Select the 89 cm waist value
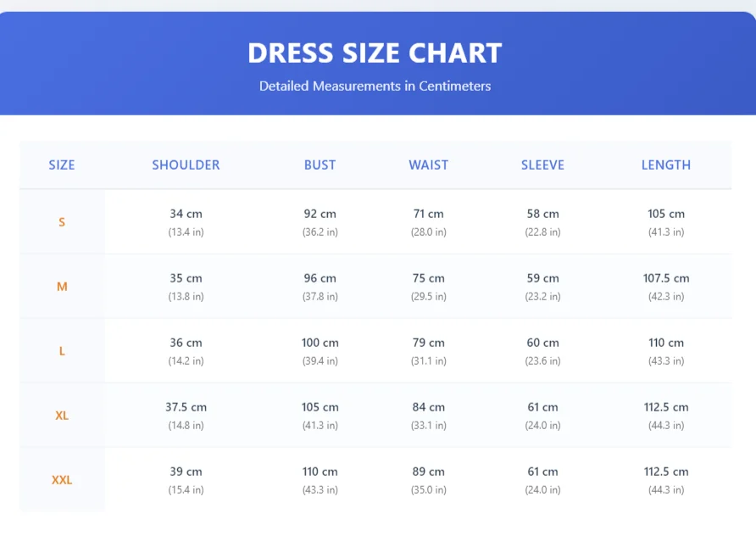 point(428,472)
